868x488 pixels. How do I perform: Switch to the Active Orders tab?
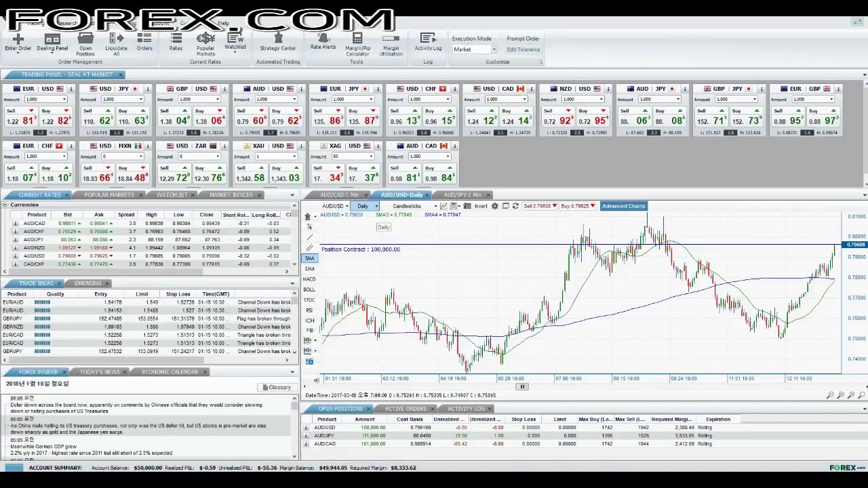(x=406, y=409)
